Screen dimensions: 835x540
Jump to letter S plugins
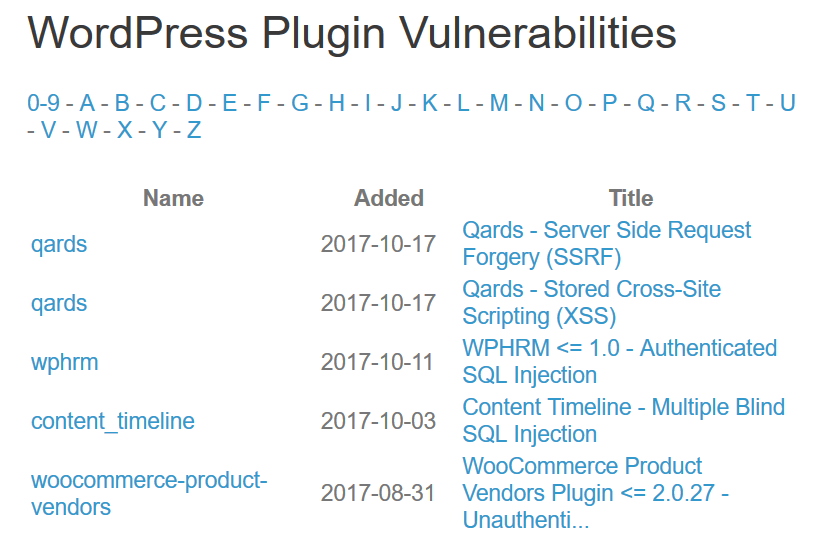[x=718, y=103]
